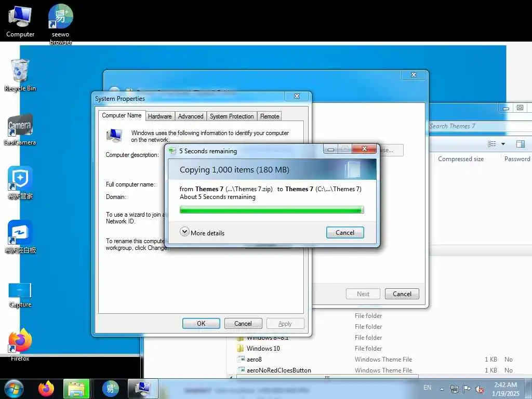This screenshot has height=399, width=532.
Task: Click the green copy progress bar
Action: pyautogui.click(x=272, y=210)
